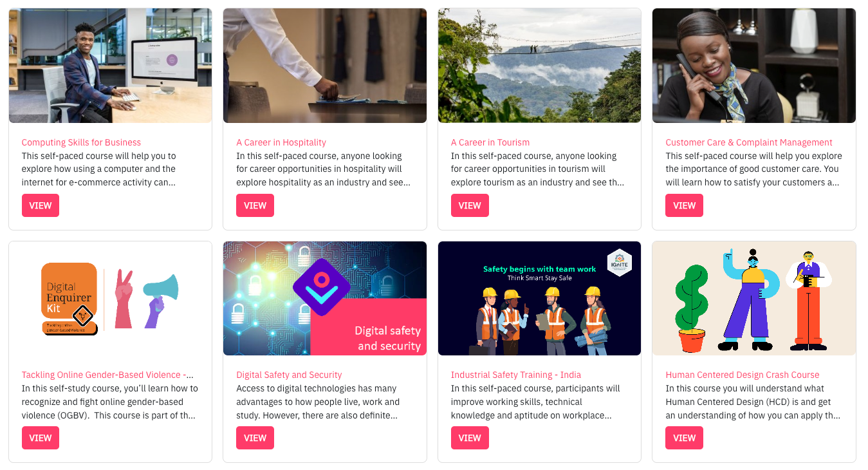This screenshot has width=868, height=470.
Task: Open Tackling Online Gender-Based Violence course link
Action: 107,375
